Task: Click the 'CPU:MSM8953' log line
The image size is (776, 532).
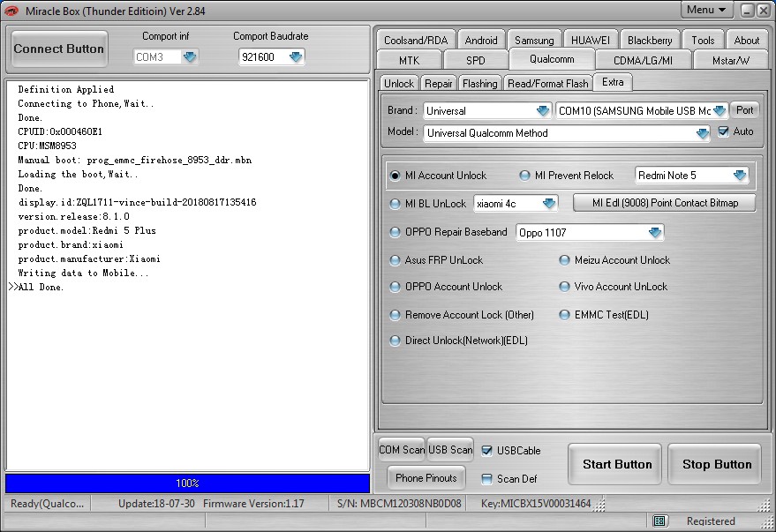Action: [47, 146]
